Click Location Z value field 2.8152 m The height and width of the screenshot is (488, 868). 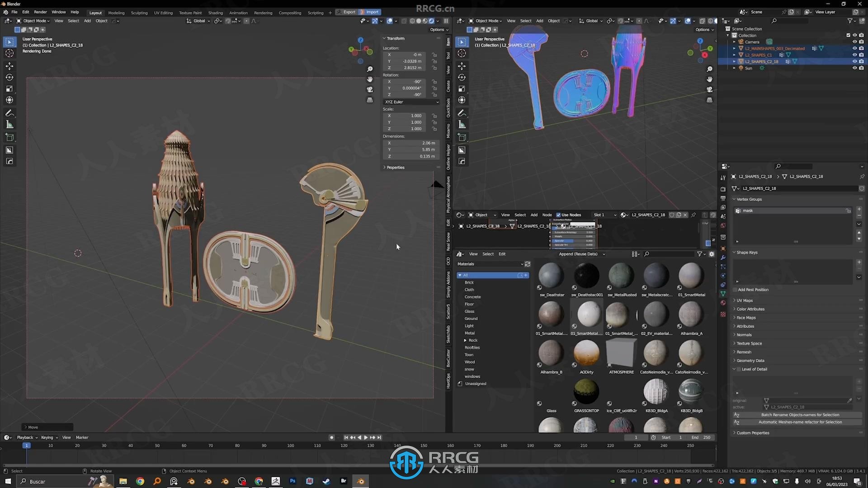[x=405, y=68]
